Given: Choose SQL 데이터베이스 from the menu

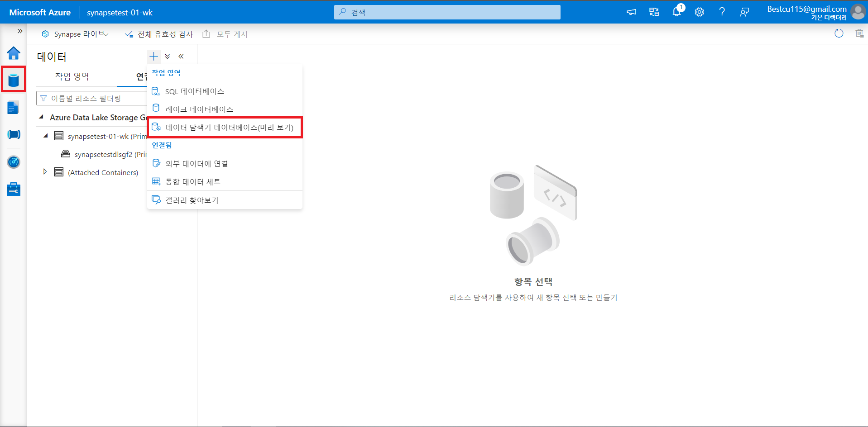Looking at the screenshot, I should [x=225, y=91].
